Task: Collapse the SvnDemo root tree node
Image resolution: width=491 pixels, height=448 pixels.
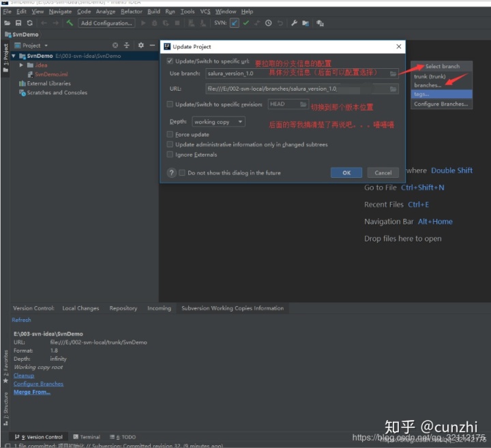Action: point(14,56)
